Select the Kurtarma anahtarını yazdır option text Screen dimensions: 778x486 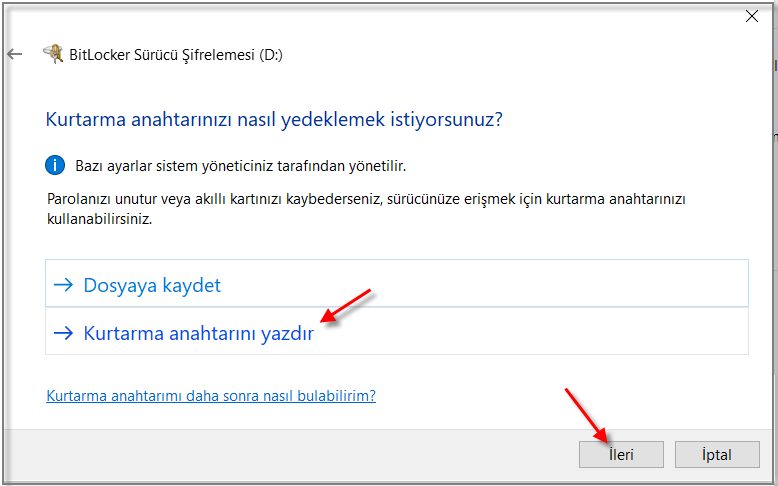point(198,334)
